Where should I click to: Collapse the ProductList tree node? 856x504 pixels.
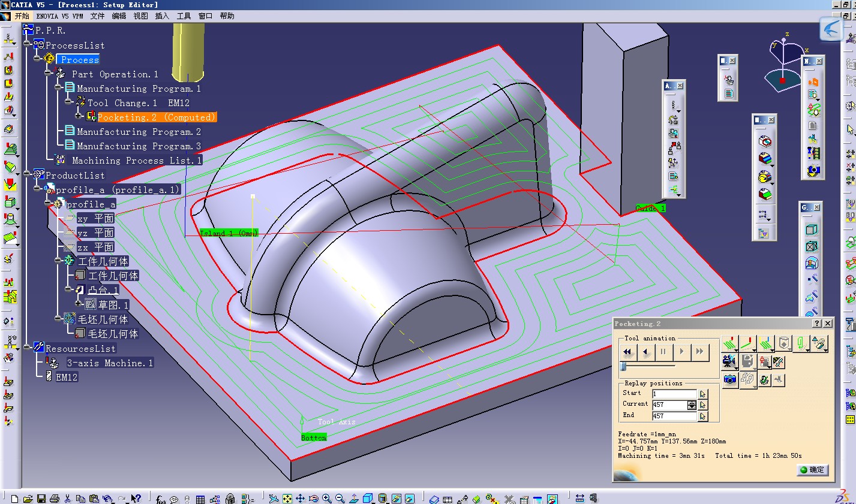27,174
